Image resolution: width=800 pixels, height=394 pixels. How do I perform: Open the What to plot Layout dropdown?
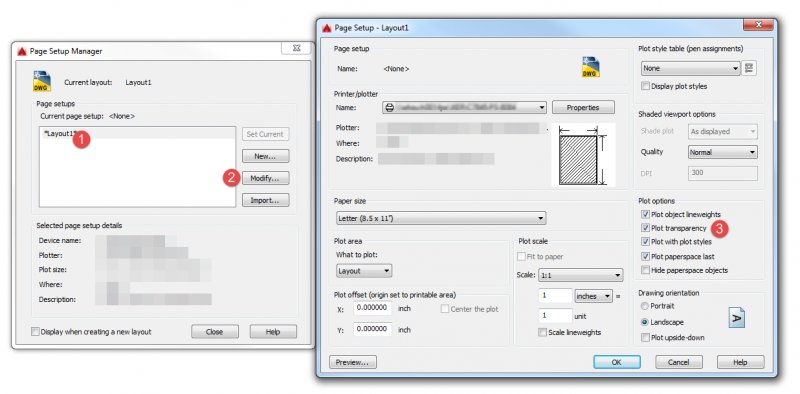364,271
